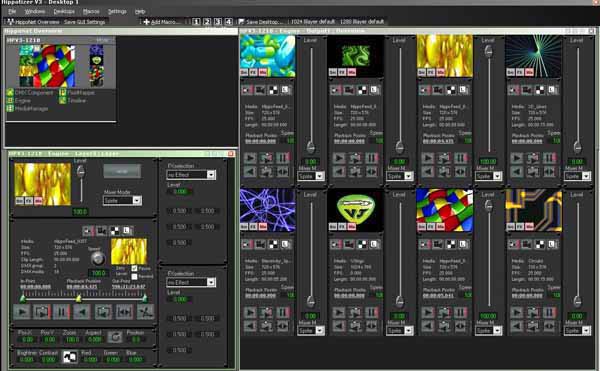Screen dimensions: 600x371
Task: Open the File menu
Action: (x=12, y=12)
